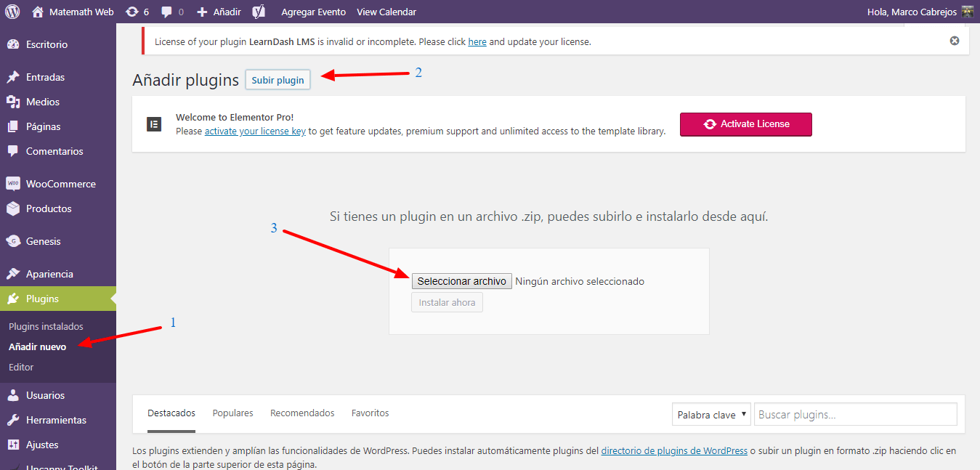Open the Uncanny Toolkit sidebar item

(62, 466)
